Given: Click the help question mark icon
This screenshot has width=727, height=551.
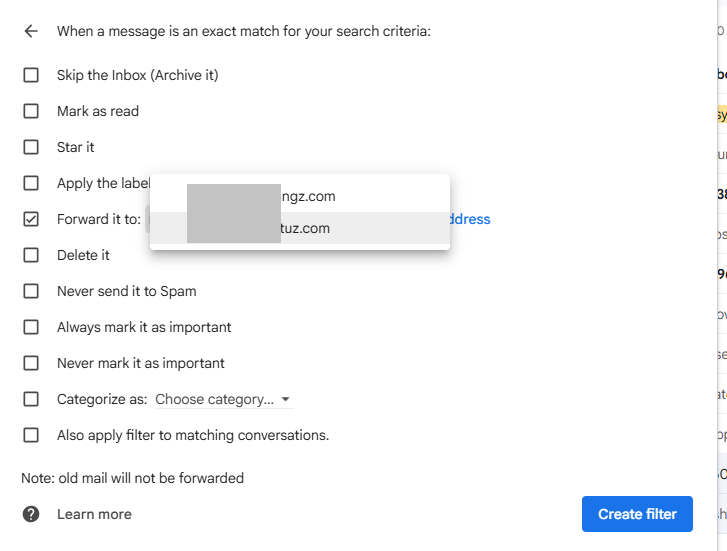Looking at the screenshot, I should pos(31,514).
